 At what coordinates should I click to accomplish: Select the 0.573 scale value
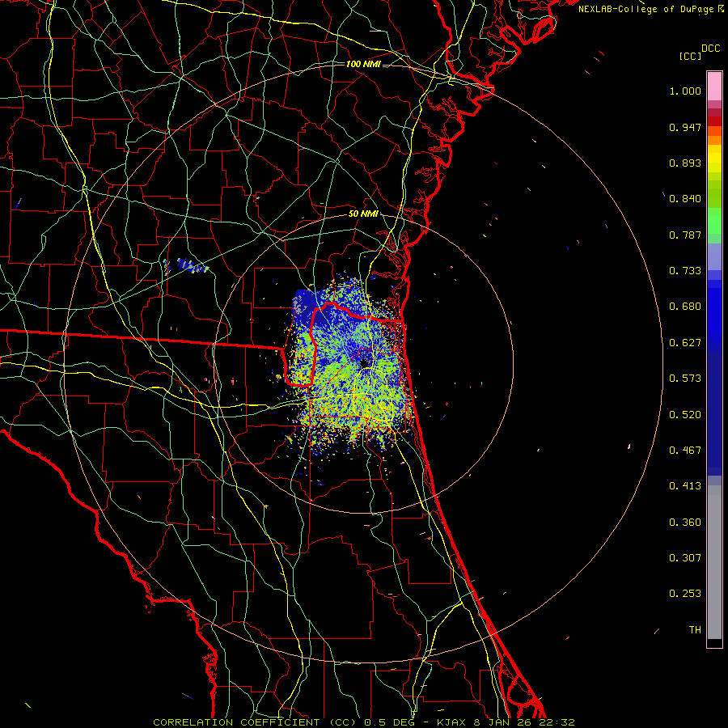[685, 379]
